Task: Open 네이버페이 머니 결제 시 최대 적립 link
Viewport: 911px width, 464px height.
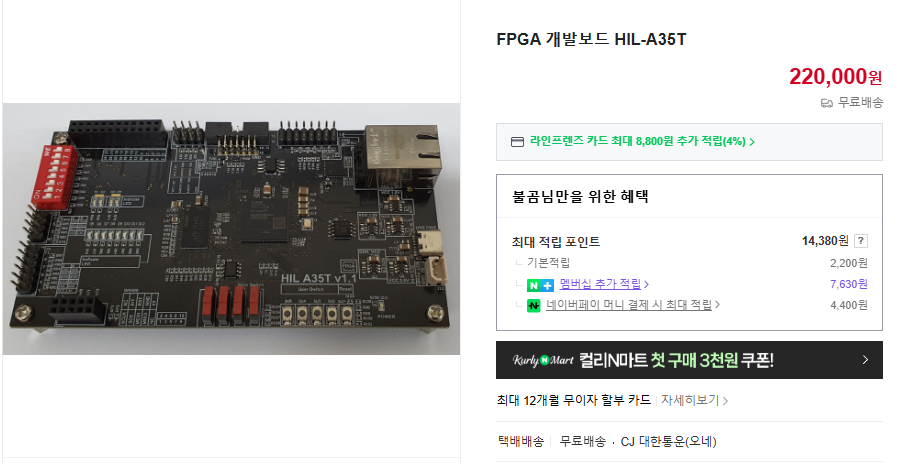Action: (629, 305)
